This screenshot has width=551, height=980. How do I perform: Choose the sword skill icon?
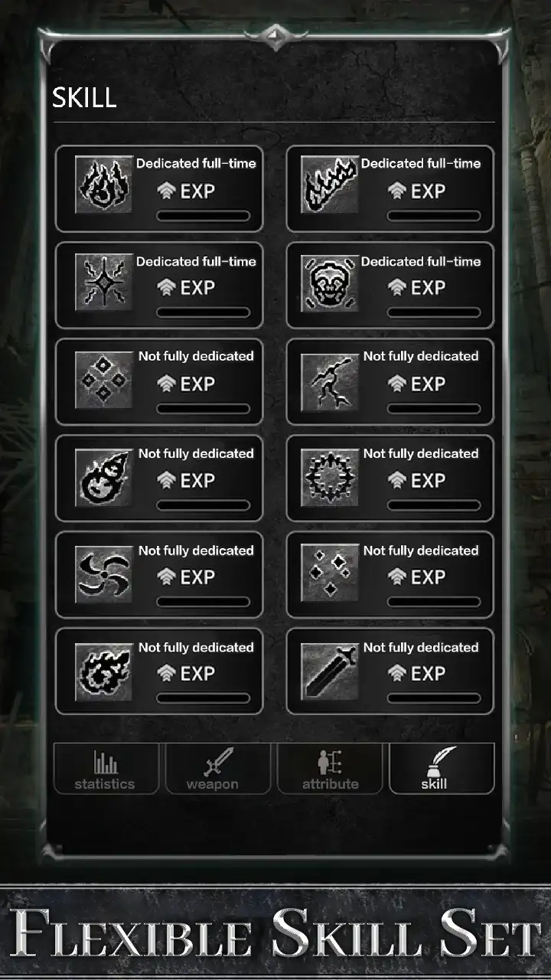(330, 671)
